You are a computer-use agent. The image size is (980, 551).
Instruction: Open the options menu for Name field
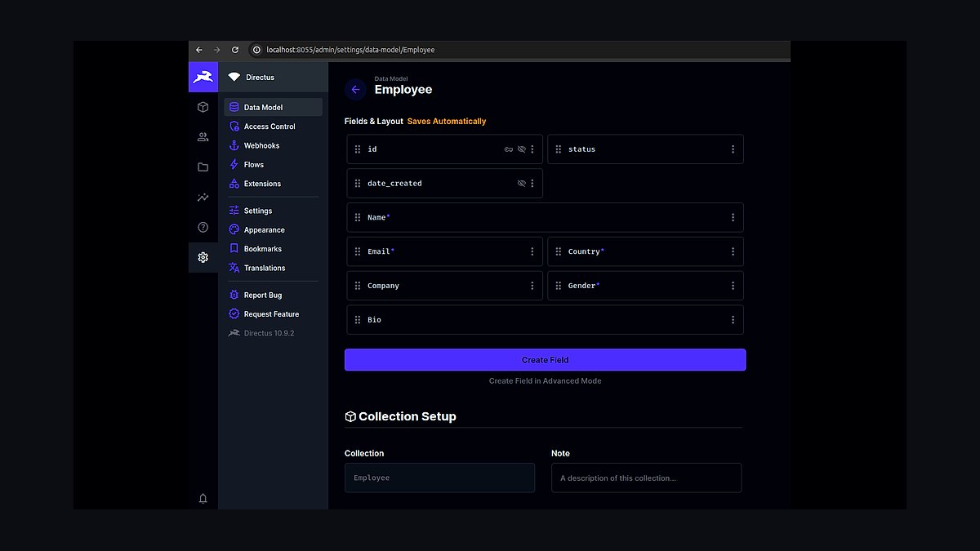(733, 218)
